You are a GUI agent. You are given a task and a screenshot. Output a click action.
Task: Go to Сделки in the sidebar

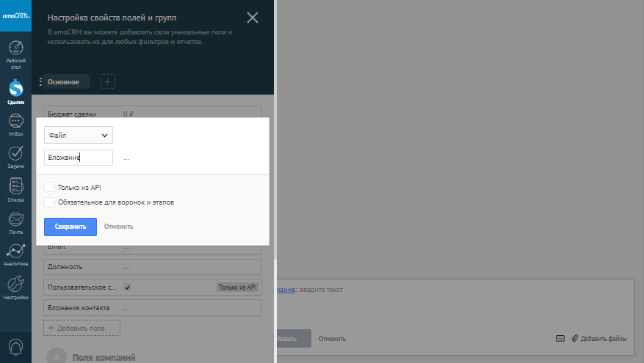click(x=15, y=89)
